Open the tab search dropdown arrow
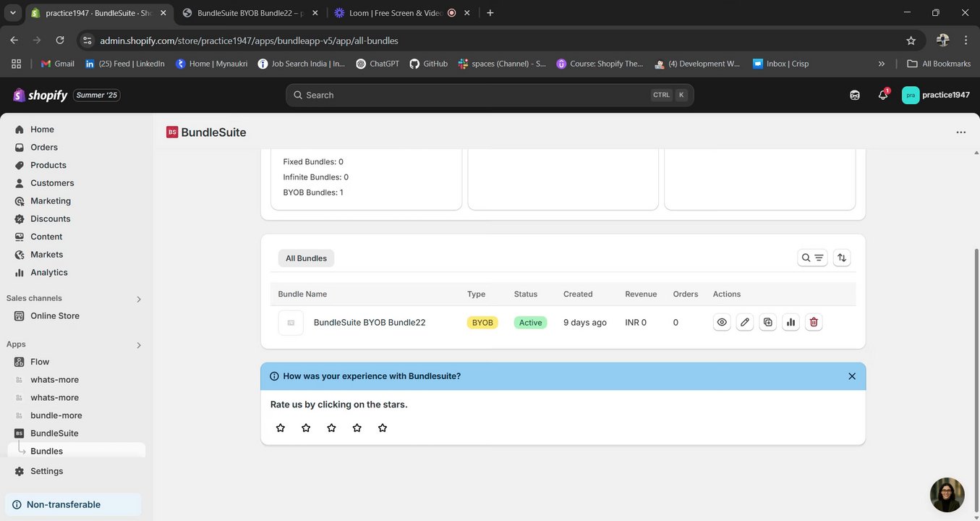Screen dimensions: 980x521 click(x=12, y=13)
